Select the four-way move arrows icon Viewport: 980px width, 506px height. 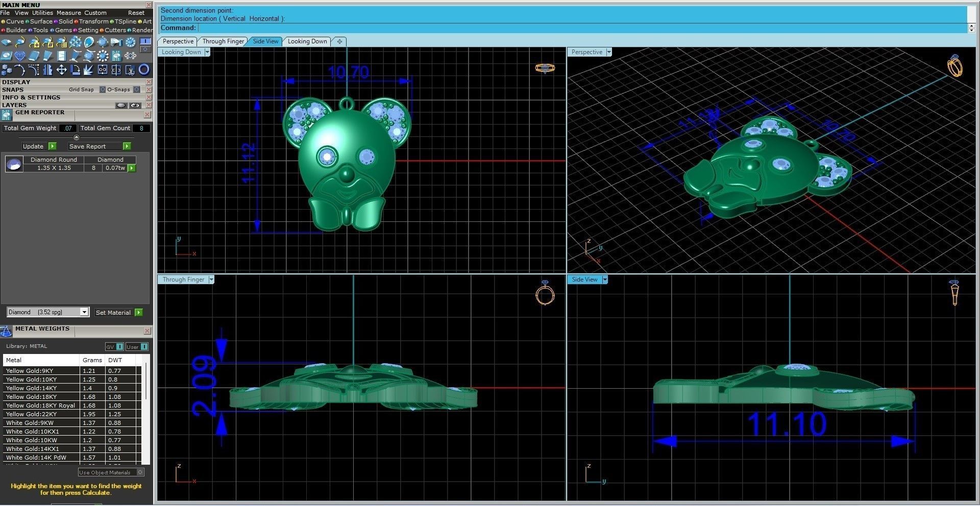click(x=62, y=70)
